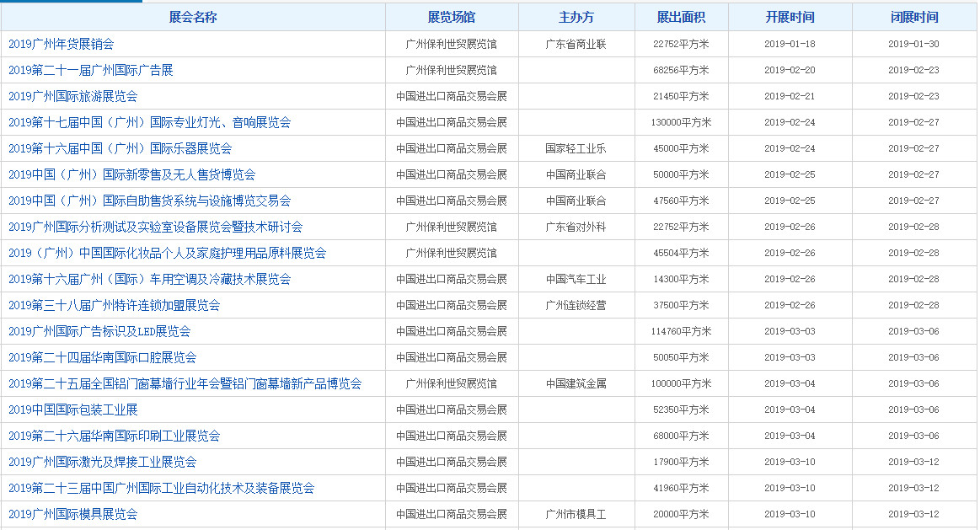Select area cell 45504平方米
This screenshot has width=980, height=530.
click(x=681, y=253)
